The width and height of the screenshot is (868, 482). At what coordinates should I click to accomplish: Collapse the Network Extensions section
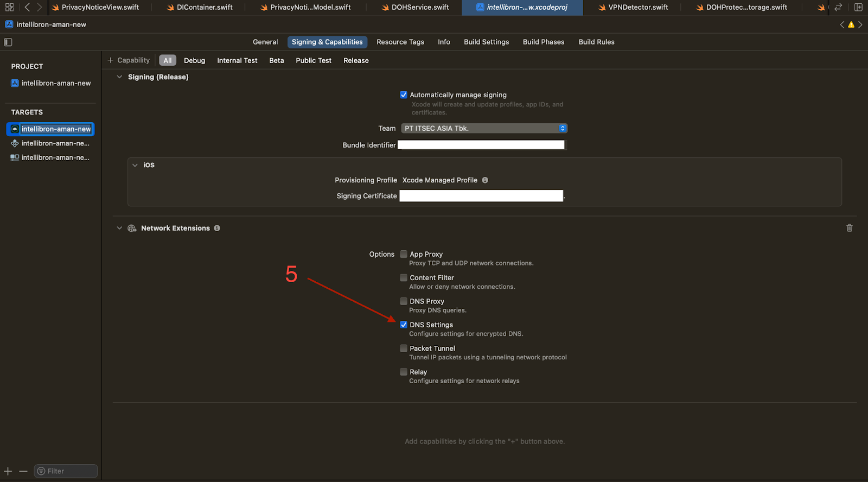coord(119,228)
